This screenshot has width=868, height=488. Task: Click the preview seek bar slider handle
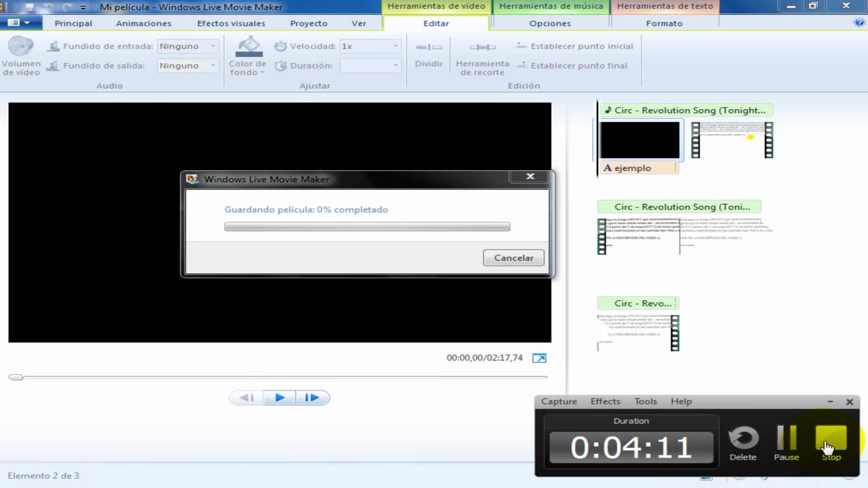[x=16, y=377]
